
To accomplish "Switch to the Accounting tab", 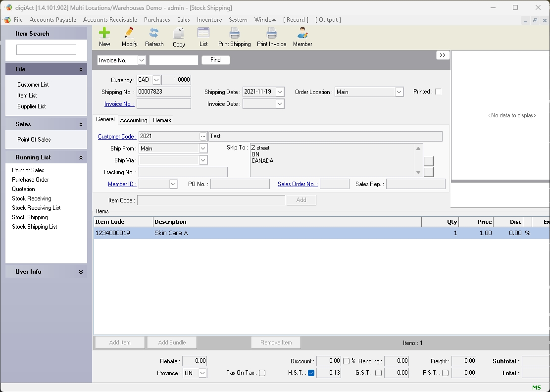I will tap(134, 120).
